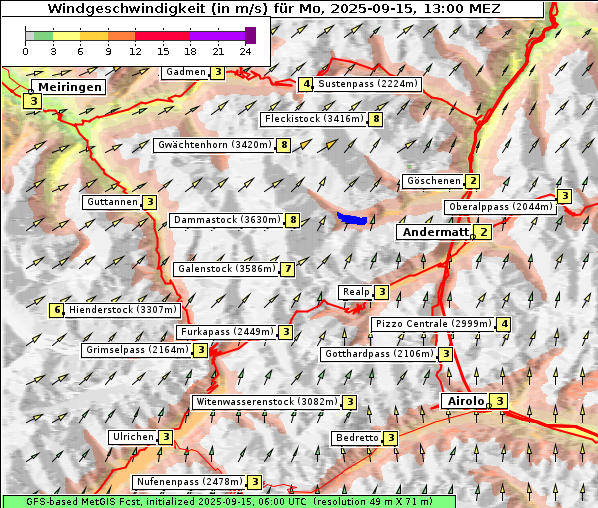Viewport: 598px width, 508px height.
Task: Click wind value badge 4 at Pizzo Centrale
Action: click(x=504, y=324)
